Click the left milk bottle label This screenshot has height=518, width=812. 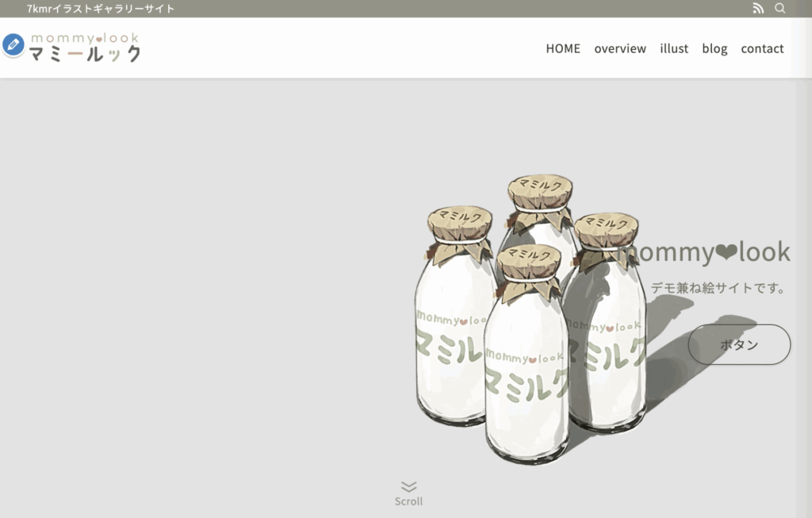point(450,336)
